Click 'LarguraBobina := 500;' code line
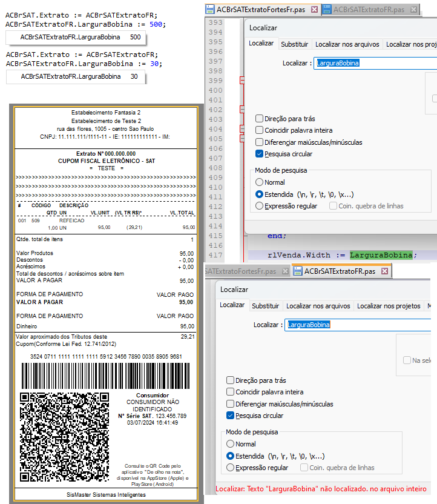Screen dimensions: 437x504 tap(85, 24)
